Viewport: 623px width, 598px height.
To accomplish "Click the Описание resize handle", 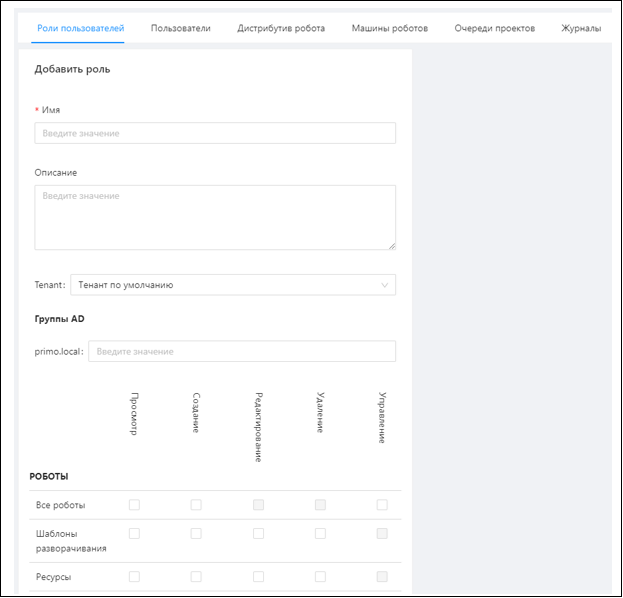I will tap(392, 246).
